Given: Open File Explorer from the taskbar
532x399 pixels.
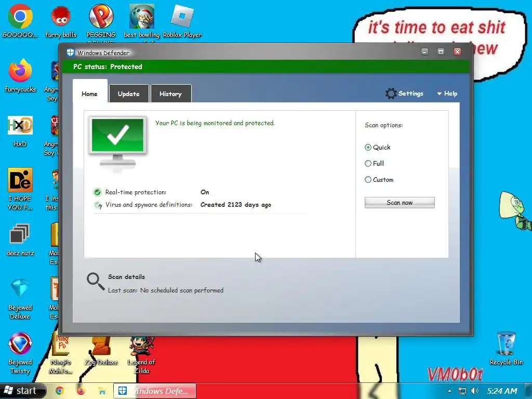Looking at the screenshot, I should [x=102, y=391].
